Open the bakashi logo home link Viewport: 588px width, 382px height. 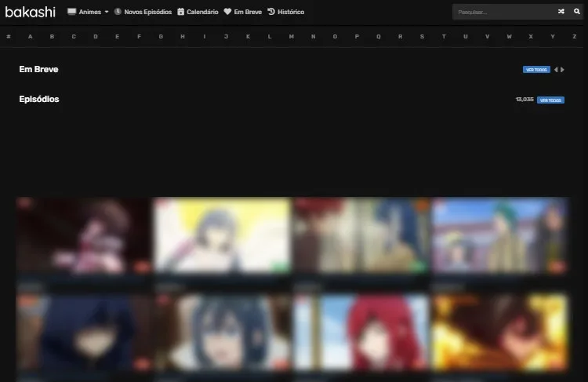[x=31, y=12]
